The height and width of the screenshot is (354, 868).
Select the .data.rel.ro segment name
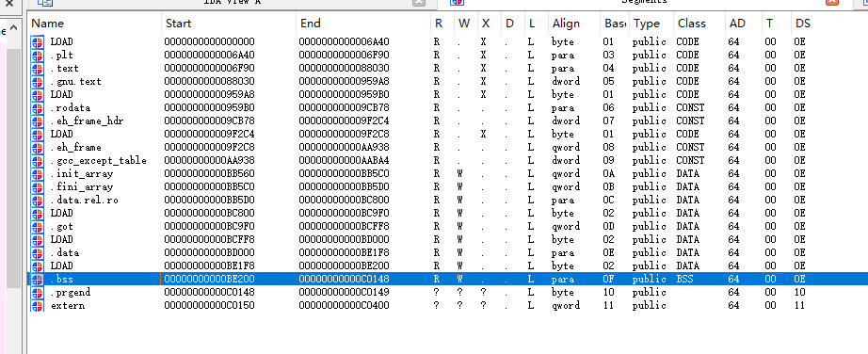pos(85,200)
